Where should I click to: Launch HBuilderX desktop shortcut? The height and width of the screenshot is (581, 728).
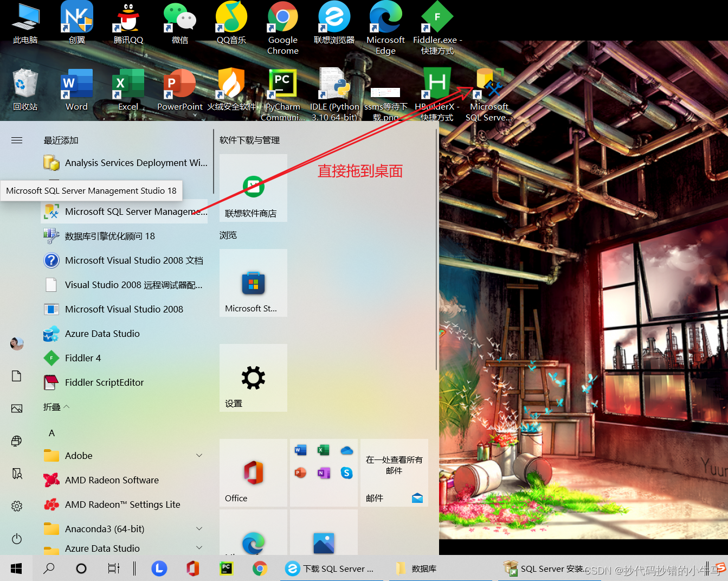[437, 95]
